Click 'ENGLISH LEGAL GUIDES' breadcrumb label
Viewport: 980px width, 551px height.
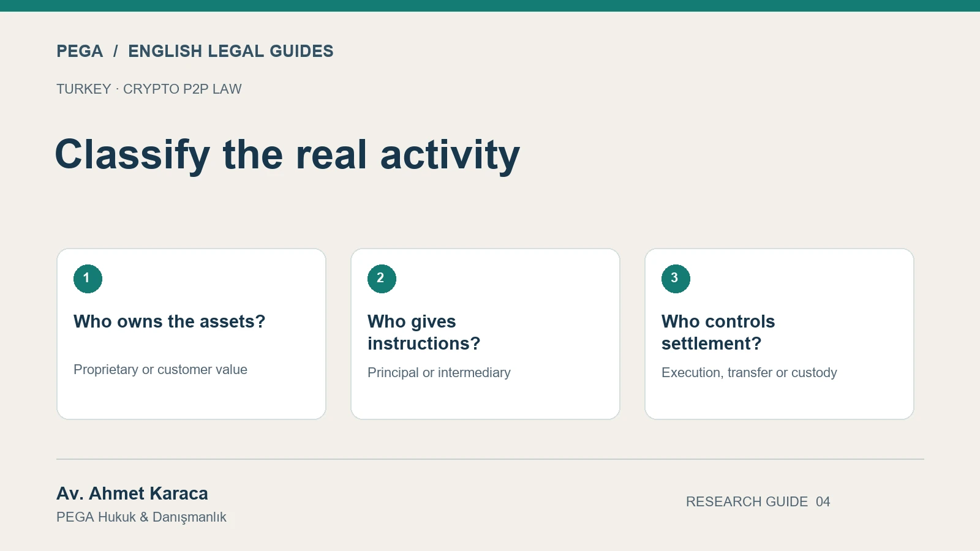[x=231, y=51]
